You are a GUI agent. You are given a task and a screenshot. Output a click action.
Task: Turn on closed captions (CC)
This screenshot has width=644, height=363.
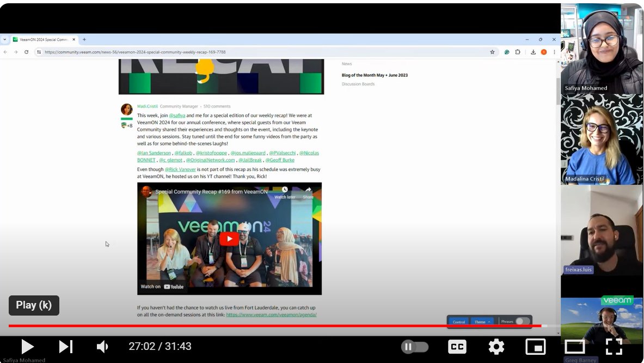coord(457,347)
